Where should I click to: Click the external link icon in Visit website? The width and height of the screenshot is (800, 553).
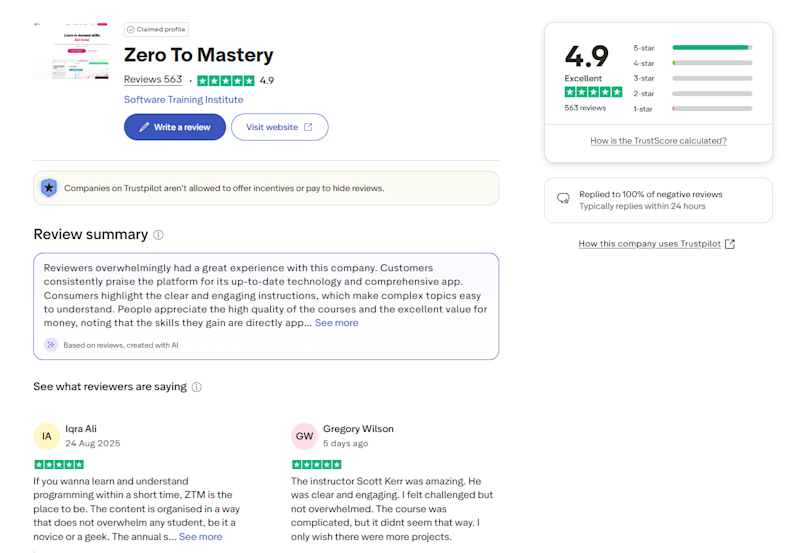pos(308,127)
